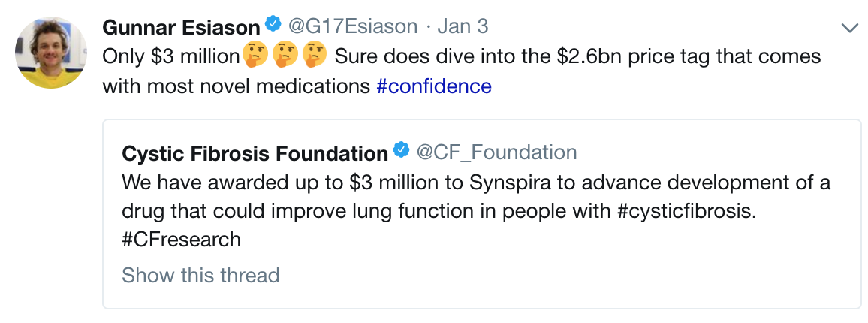Click the #CFresearch hashtag in quoted tweet
The height and width of the screenshot is (323, 868).
pyautogui.click(x=181, y=240)
